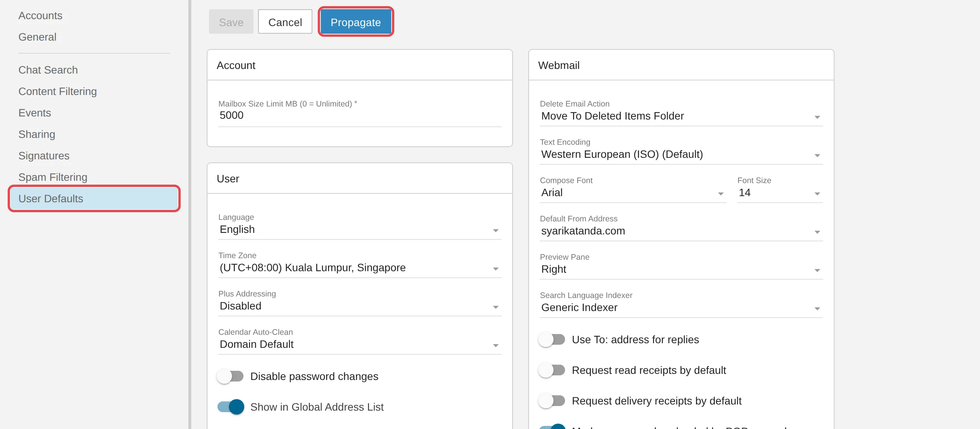This screenshot has width=980, height=429.
Task: Open Calendar Auto-Clean dropdown
Action: tap(359, 344)
